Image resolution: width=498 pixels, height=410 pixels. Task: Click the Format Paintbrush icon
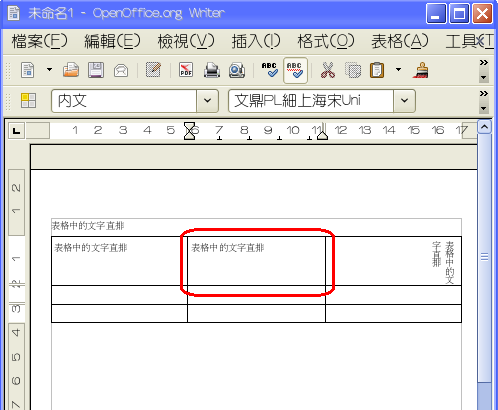tap(421, 70)
